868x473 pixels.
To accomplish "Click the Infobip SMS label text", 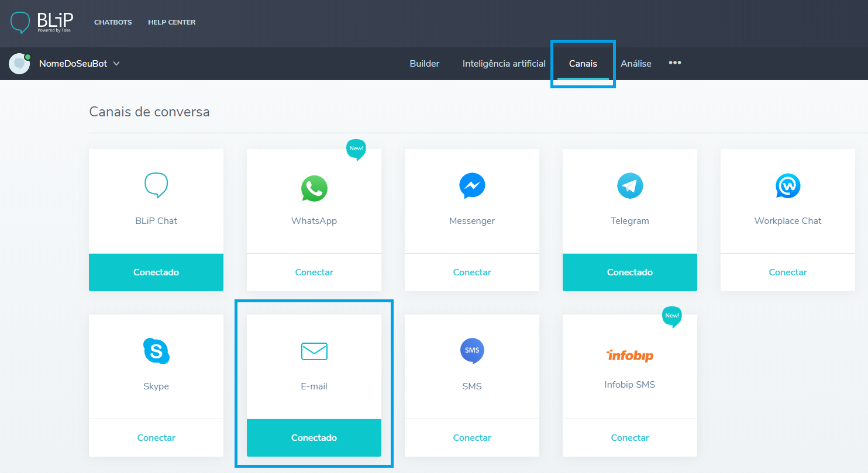I will click(x=630, y=385).
